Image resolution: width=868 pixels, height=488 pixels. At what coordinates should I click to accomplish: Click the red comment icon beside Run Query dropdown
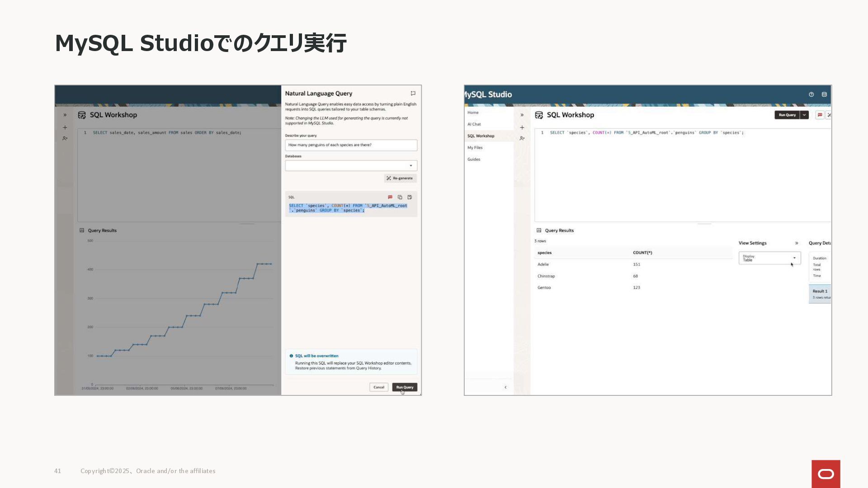[820, 115]
